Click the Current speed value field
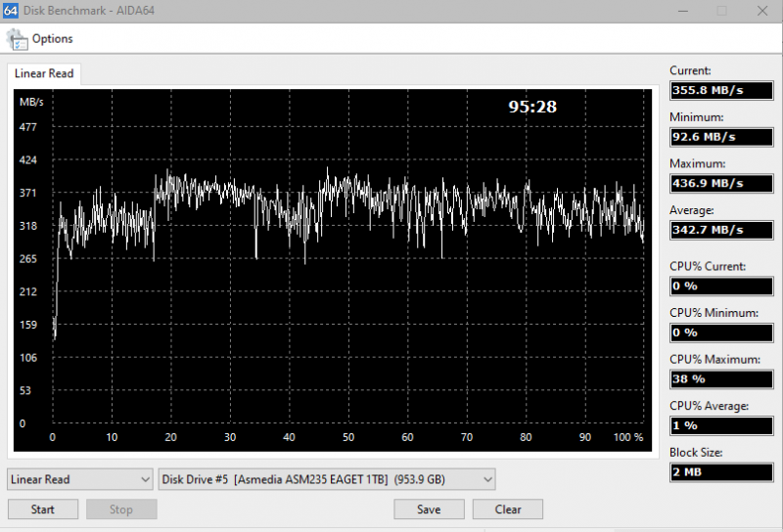This screenshot has width=783, height=532. tap(720, 90)
